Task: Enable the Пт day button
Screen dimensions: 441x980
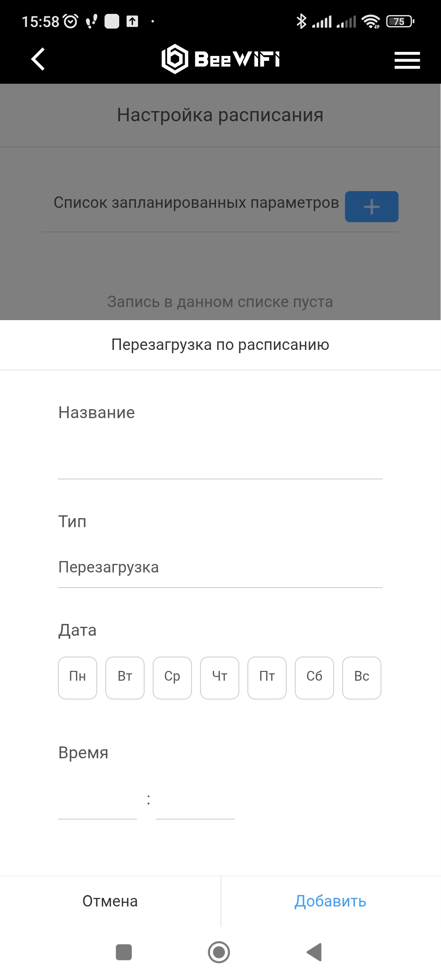Action: [x=267, y=678]
